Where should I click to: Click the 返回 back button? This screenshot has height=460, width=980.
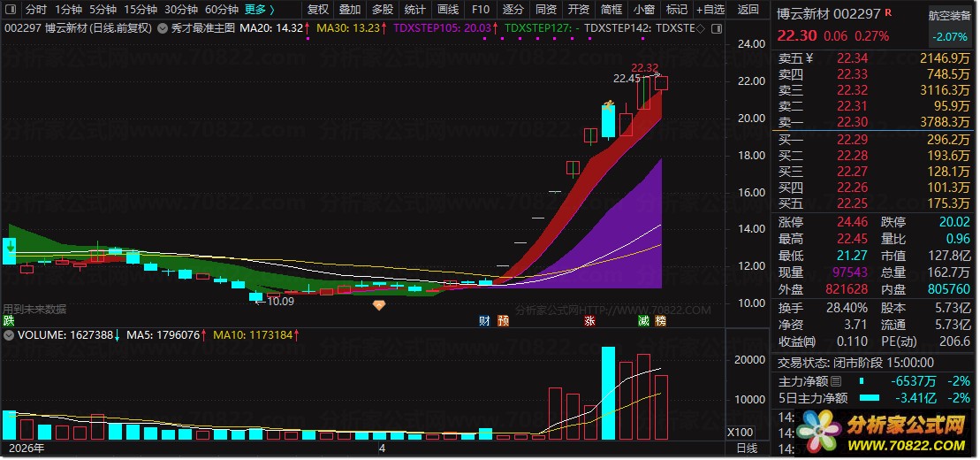pyautogui.click(x=748, y=10)
